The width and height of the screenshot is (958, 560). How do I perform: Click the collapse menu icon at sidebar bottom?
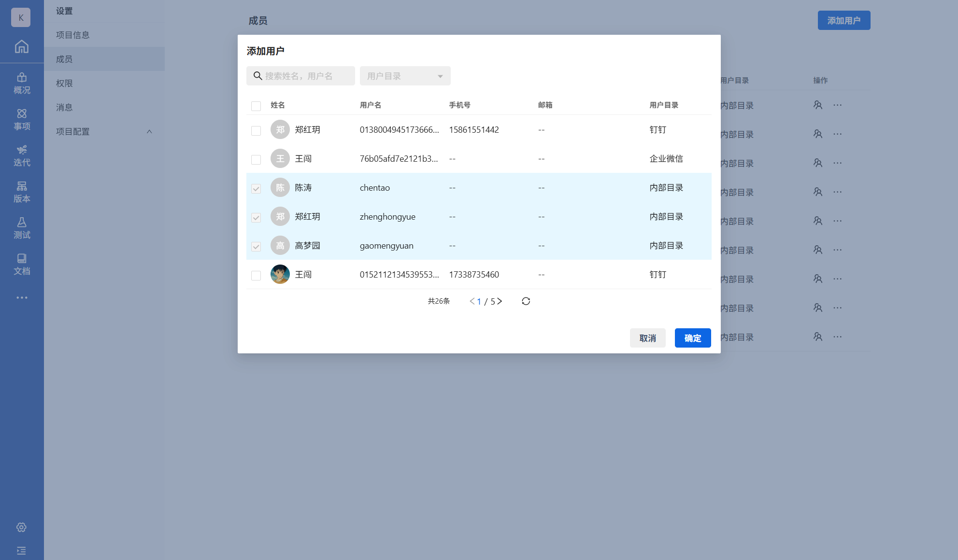21,550
